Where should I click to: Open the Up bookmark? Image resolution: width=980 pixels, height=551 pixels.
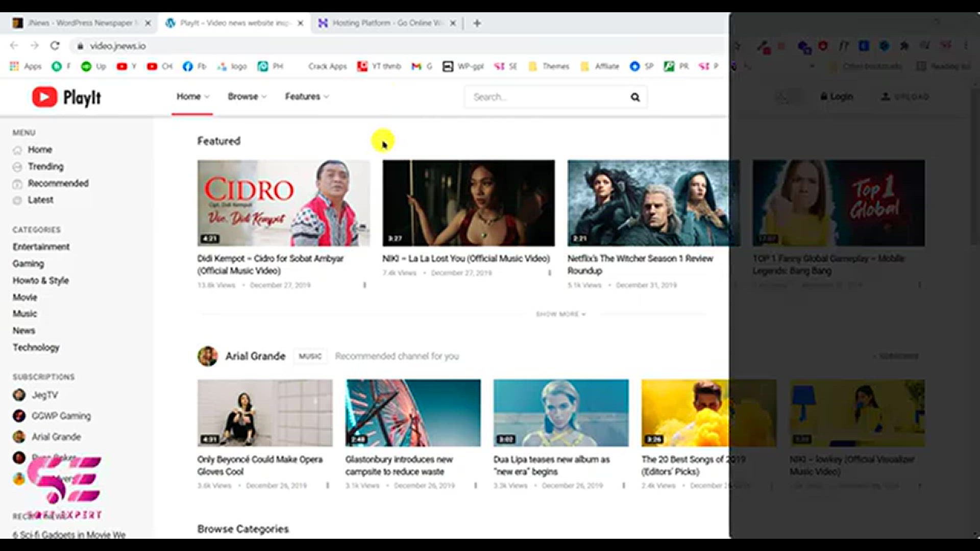(94, 66)
